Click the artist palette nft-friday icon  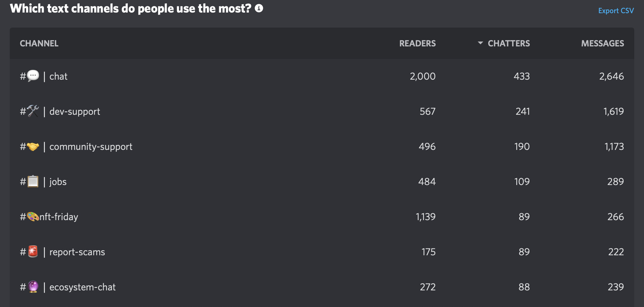coord(33,217)
